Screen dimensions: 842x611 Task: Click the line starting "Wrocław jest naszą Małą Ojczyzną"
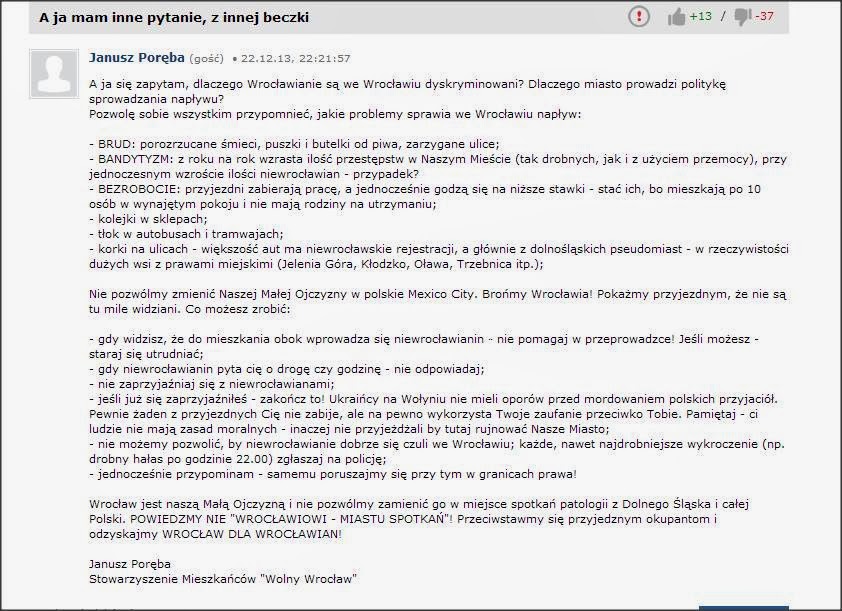tap(419, 504)
